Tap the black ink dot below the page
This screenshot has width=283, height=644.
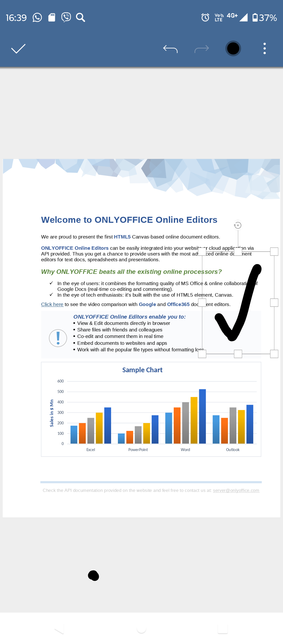[x=94, y=576]
